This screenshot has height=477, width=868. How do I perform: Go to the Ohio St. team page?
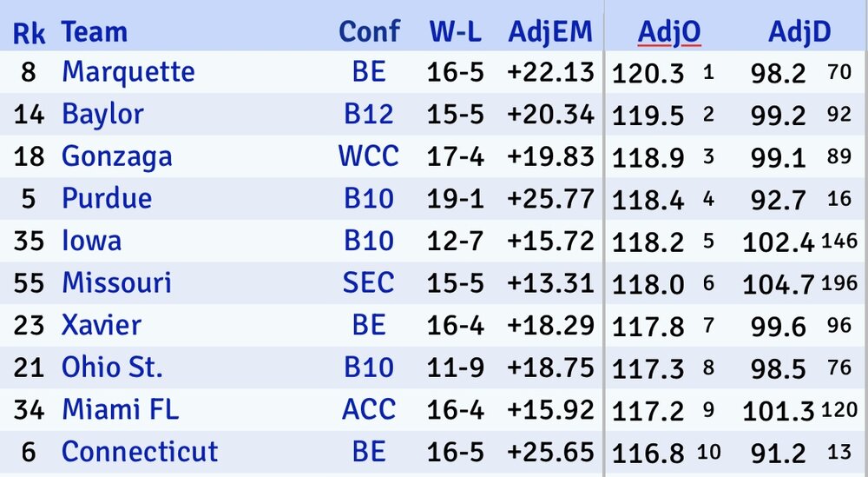pos(112,368)
